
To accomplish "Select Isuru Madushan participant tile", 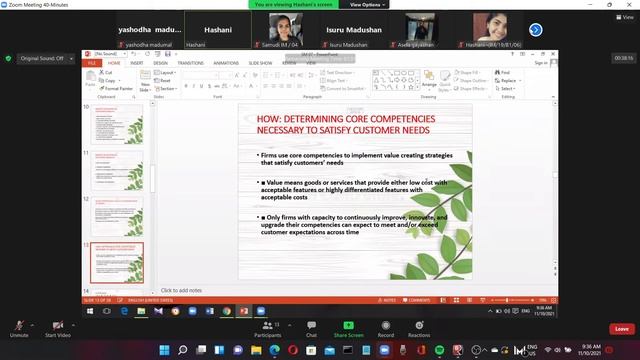I will coord(354,30).
